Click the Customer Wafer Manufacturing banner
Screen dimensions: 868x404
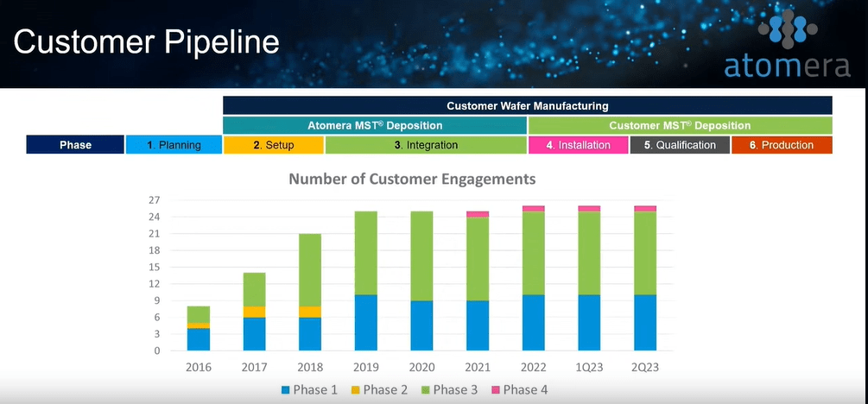[527, 106]
